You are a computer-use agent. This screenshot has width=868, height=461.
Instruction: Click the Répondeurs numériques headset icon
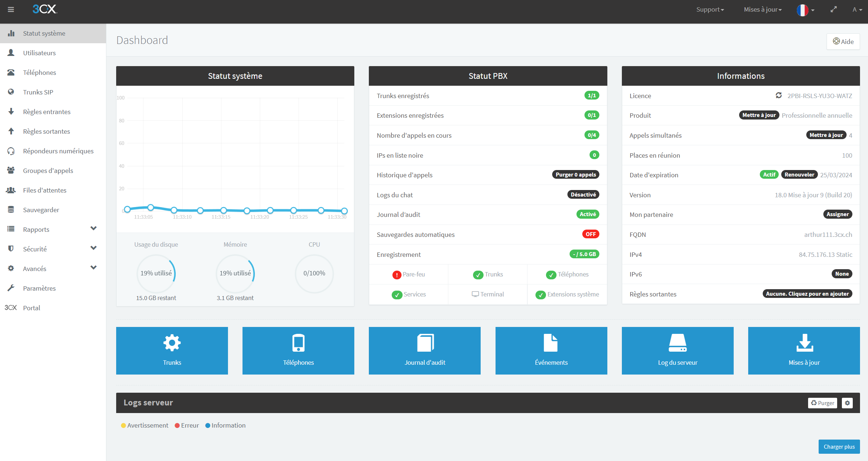[11, 151]
